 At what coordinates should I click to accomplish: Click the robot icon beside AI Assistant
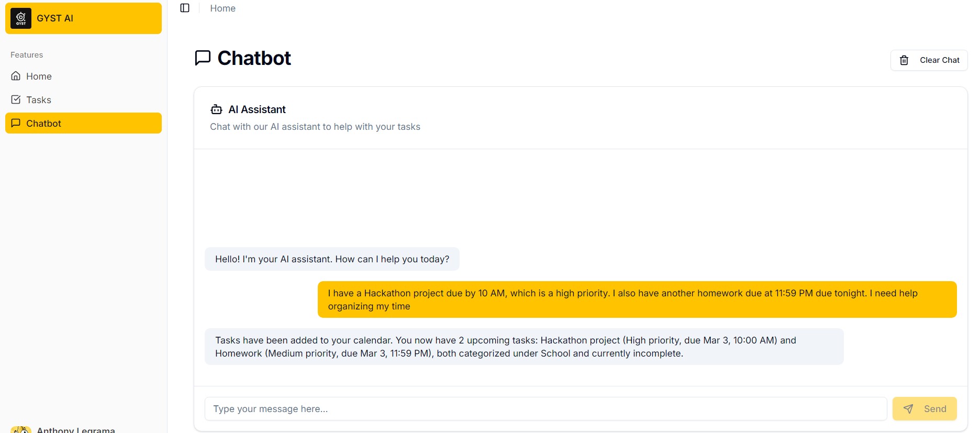[216, 109]
